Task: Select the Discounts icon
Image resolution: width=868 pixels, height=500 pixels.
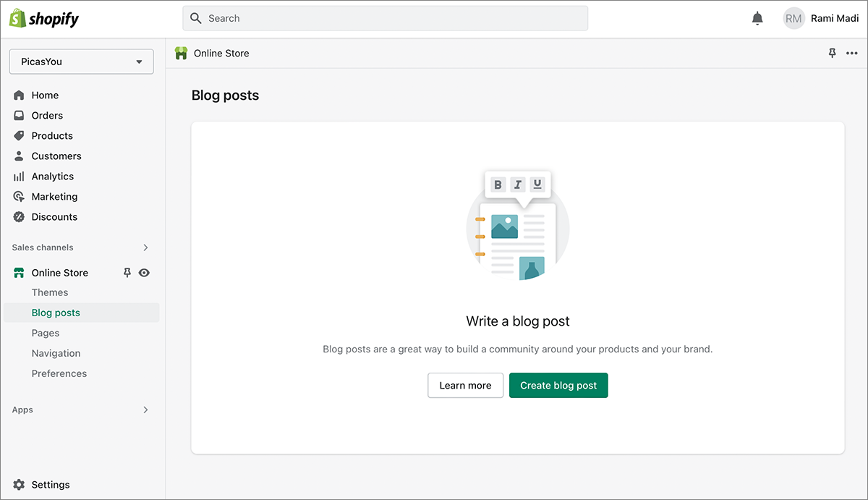Action: (x=18, y=216)
